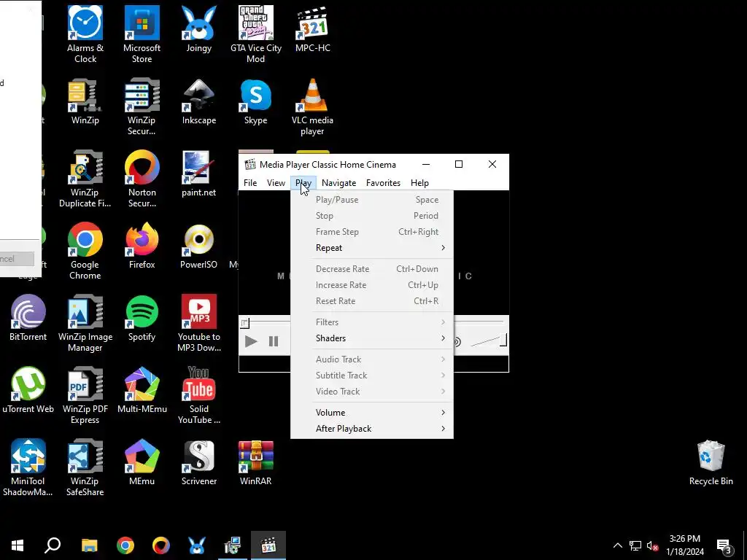The height and width of the screenshot is (560, 747).
Task: Click the seek bar thumb in MPC-HC
Action: [x=245, y=323]
